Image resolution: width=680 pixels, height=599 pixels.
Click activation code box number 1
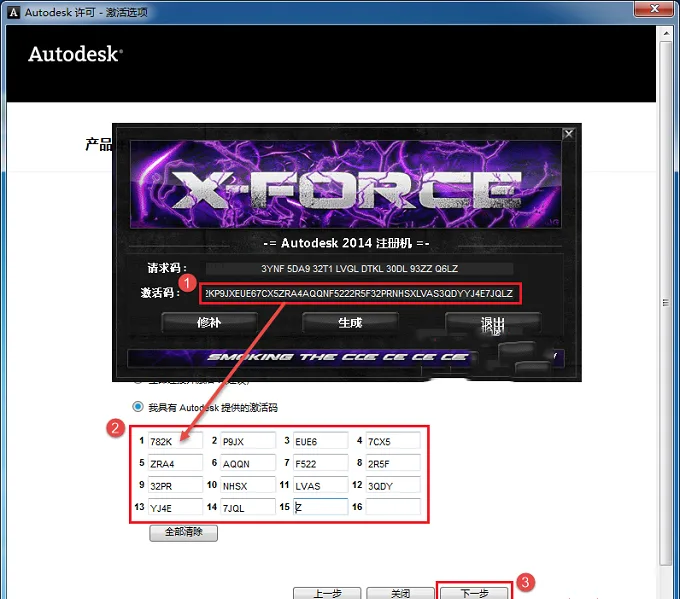(x=175, y=441)
